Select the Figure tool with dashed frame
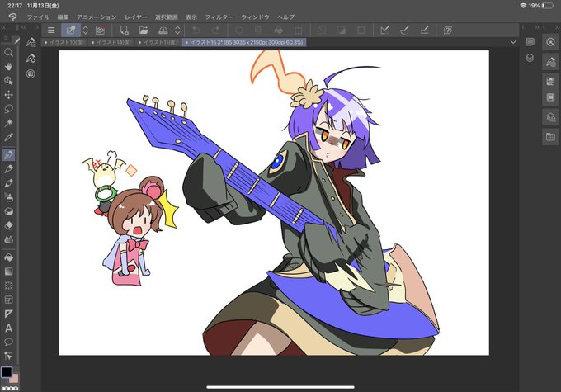 8,286
